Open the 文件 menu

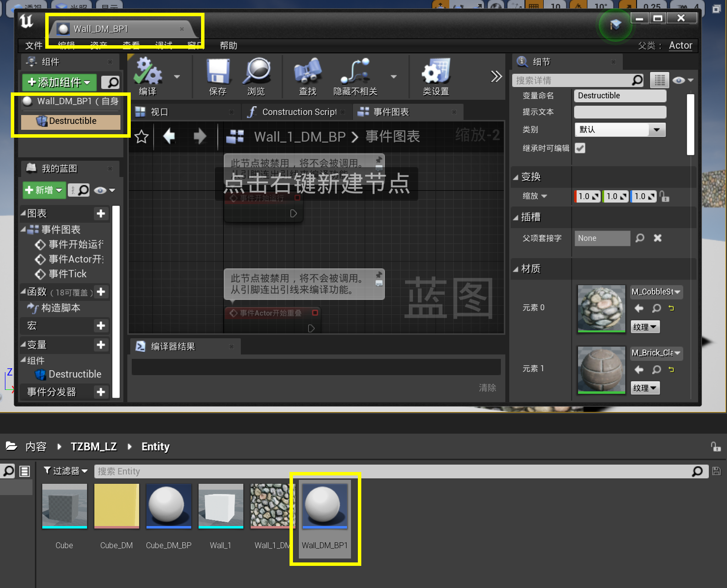pyautogui.click(x=34, y=45)
